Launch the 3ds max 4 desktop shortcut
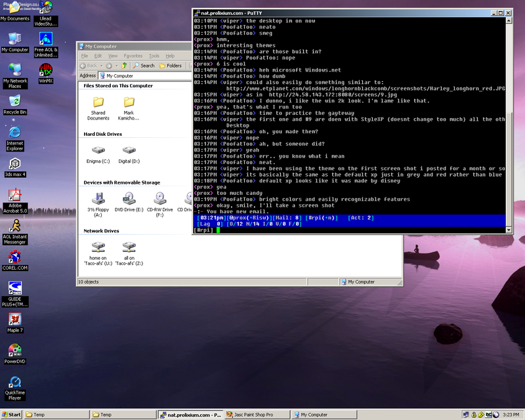This screenshot has width=525, height=420. 14,165
